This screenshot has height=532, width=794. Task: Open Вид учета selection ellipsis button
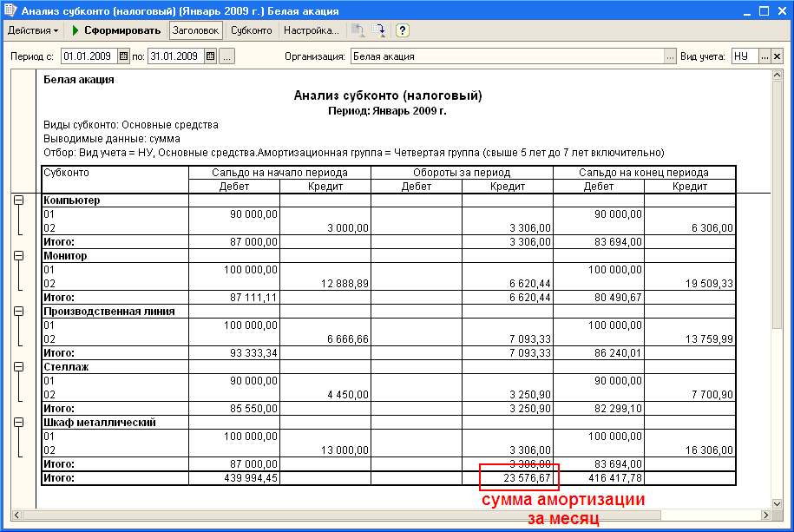764,56
